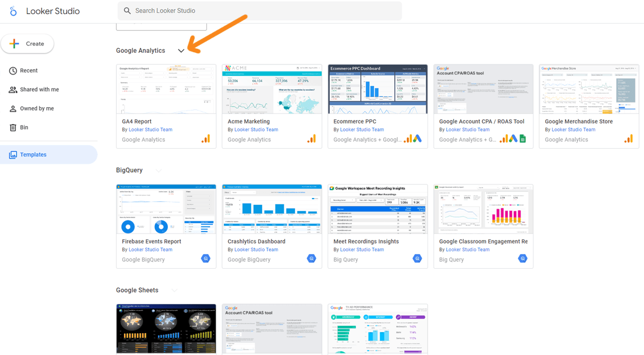
Task: Click the BigQuery section heading
Action: point(130,170)
